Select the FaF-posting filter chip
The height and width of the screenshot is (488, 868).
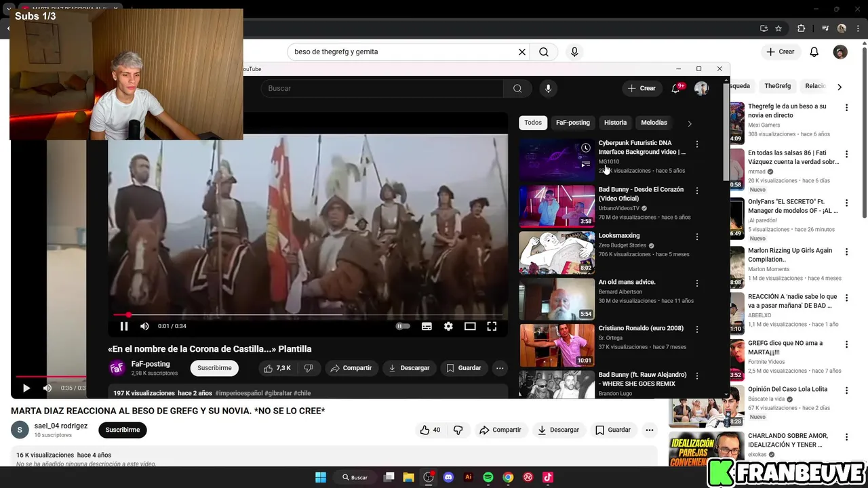[573, 123]
